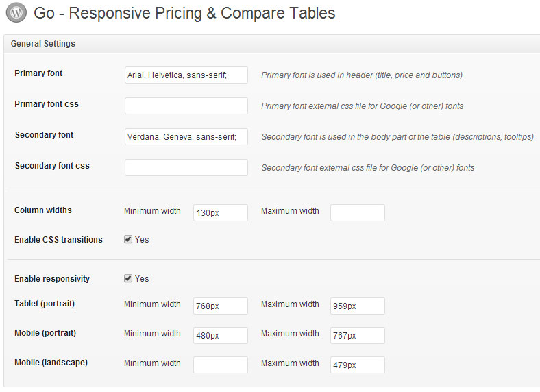
Task: Click the Tablet (portrait) label
Action: pos(45,304)
